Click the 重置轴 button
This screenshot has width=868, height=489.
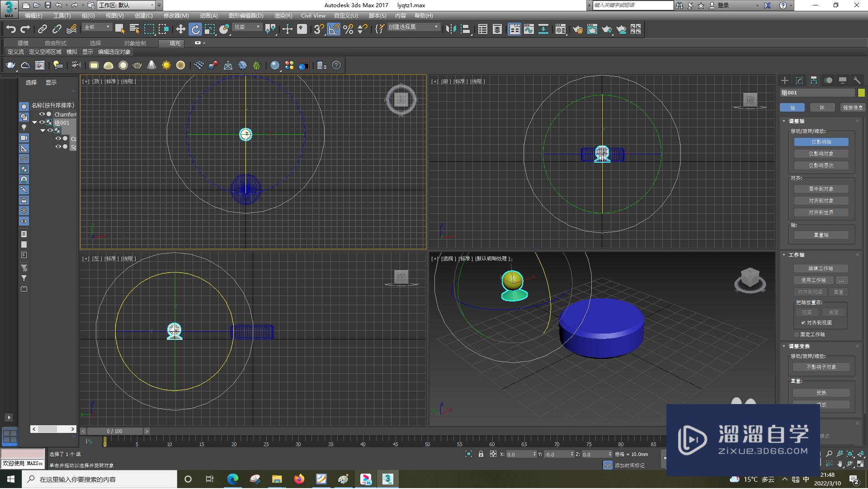821,235
